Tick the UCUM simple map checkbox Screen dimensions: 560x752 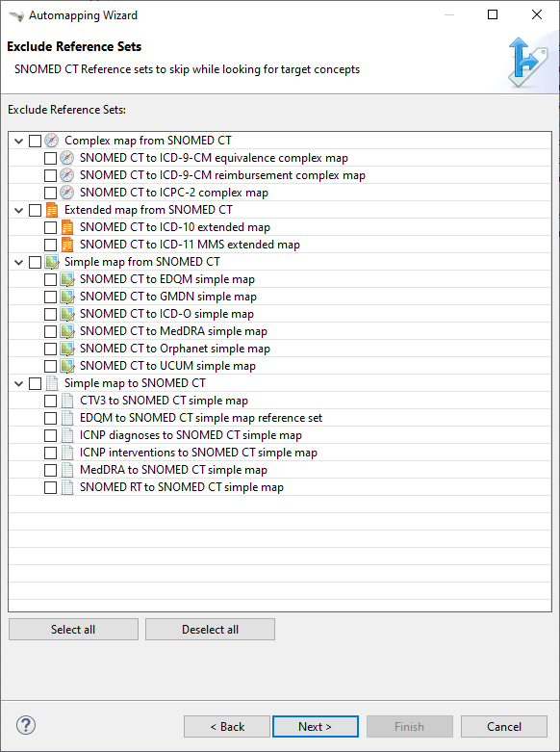(50, 367)
